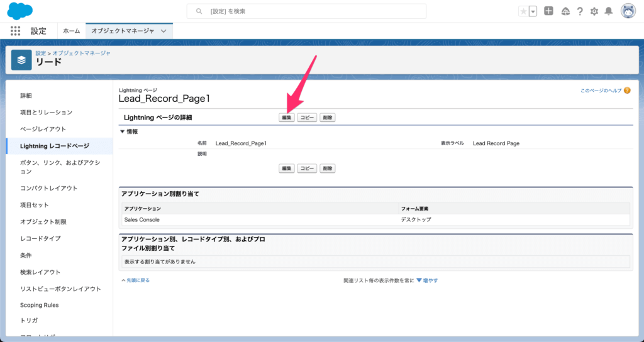Click the lower 削除 button
The height and width of the screenshot is (342, 644).
pos(327,168)
